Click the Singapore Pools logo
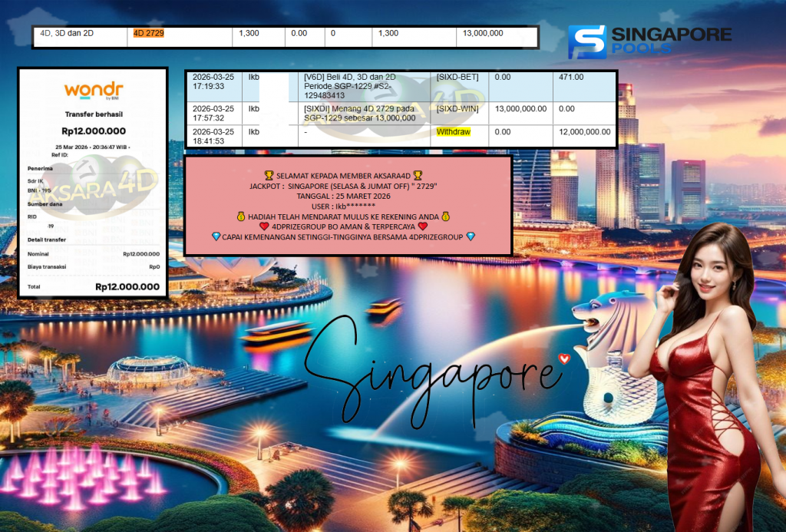The height and width of the screenshot is (532, 786). point(649,40)
